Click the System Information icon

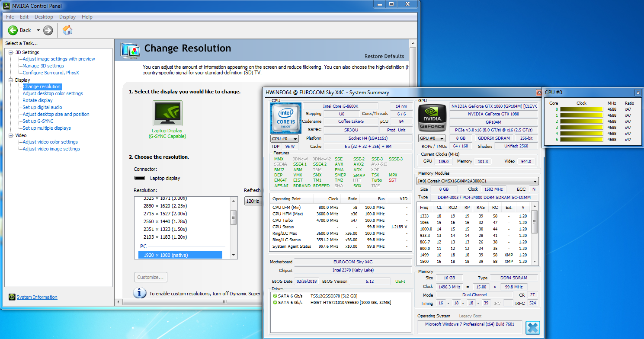[12, 297]
